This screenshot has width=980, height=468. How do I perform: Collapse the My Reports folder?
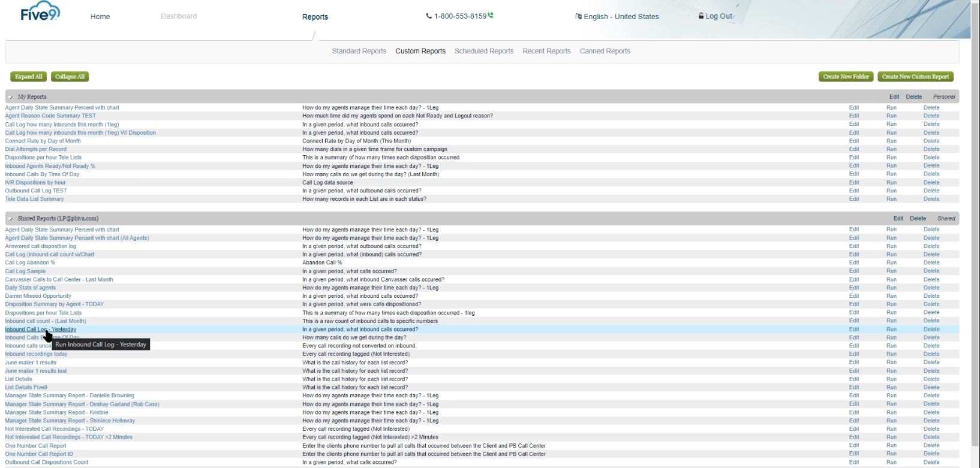(x=11, y=97)
